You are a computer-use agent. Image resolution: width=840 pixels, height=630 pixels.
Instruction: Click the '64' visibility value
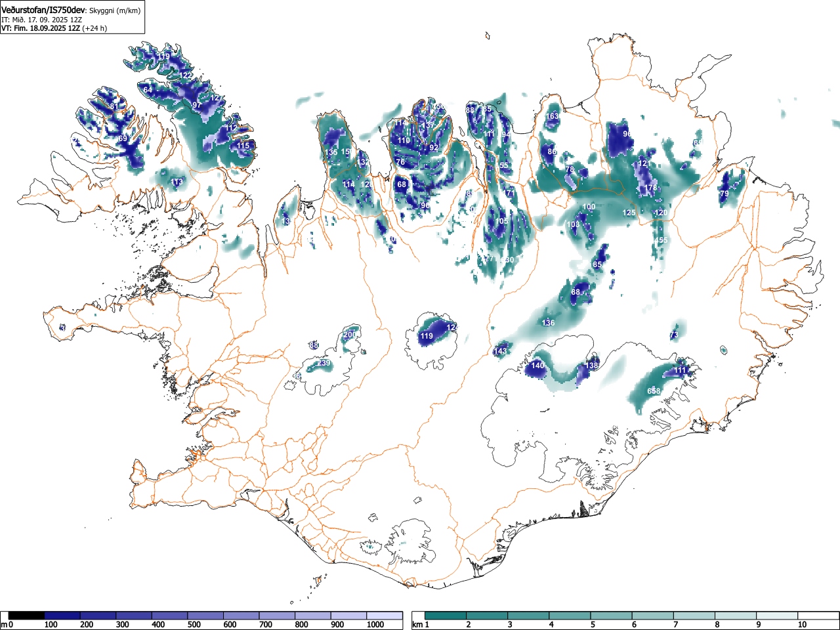tap(148, 90)
